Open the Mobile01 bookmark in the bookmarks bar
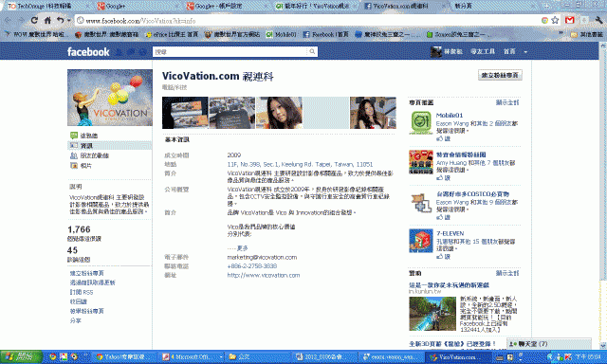 (x=281, y=34)
